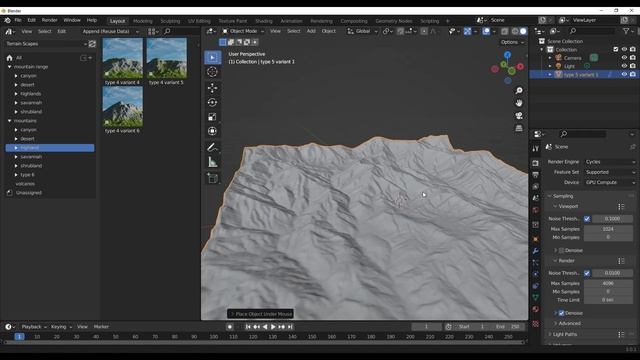Select the Move tool
The width and height of the screenshot is (640, 360).
(212, 88)
